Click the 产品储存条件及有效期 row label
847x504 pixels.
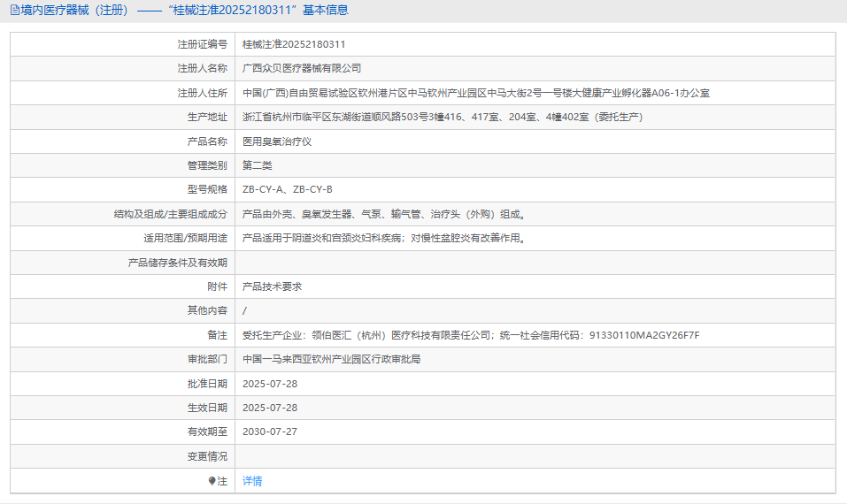(x=177, y=263)
